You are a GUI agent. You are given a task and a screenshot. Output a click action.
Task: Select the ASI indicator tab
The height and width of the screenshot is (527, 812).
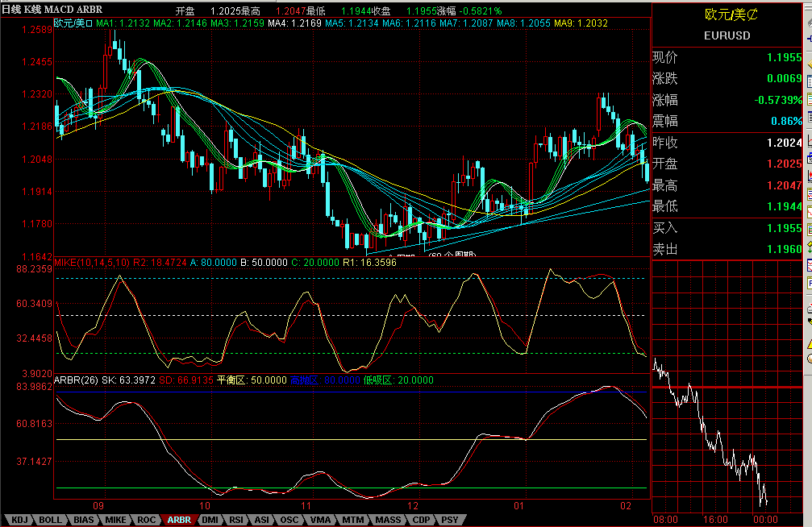tap(261, 520)
